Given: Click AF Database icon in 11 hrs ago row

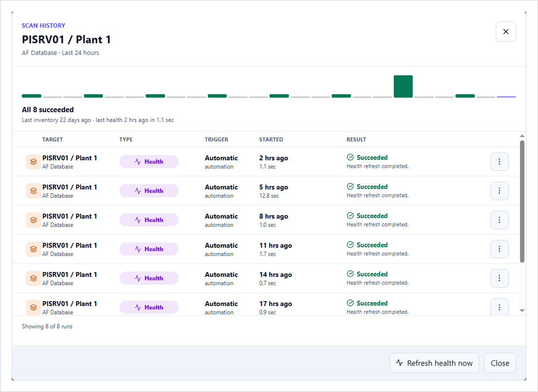Looking at the screenshot, I should [x=34, y=249].
